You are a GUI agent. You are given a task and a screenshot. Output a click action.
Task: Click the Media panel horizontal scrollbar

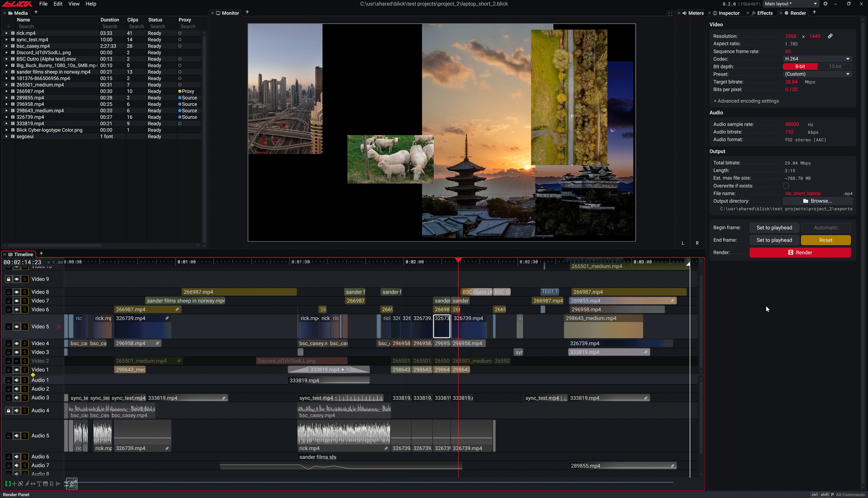(x=55, y=246)
